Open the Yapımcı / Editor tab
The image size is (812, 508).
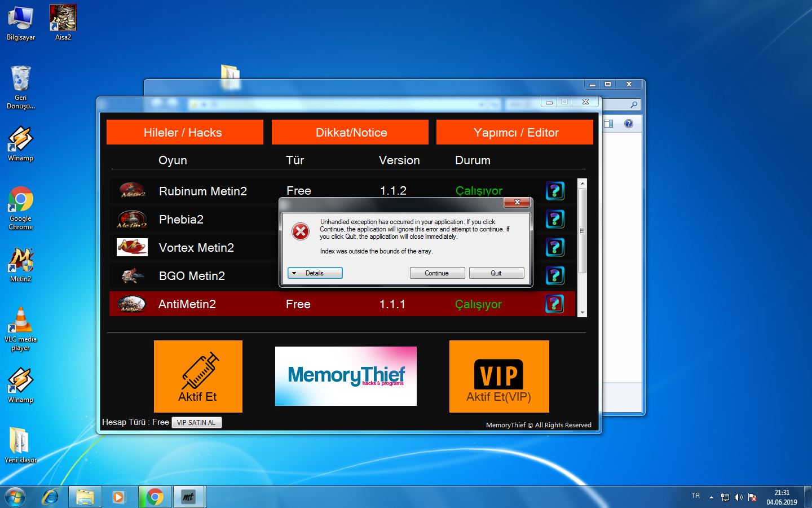click(515, 132)
